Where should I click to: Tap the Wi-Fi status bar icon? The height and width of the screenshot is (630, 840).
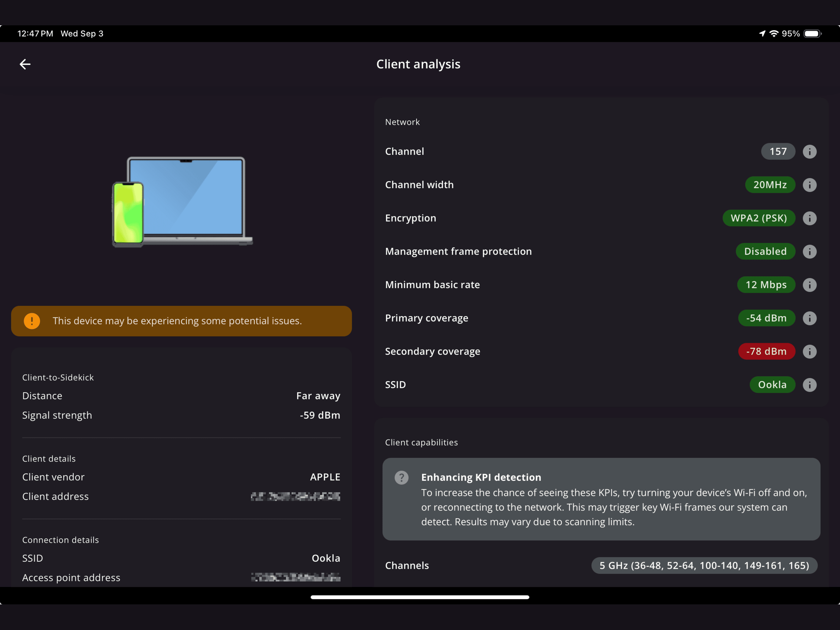coord(773,33)
